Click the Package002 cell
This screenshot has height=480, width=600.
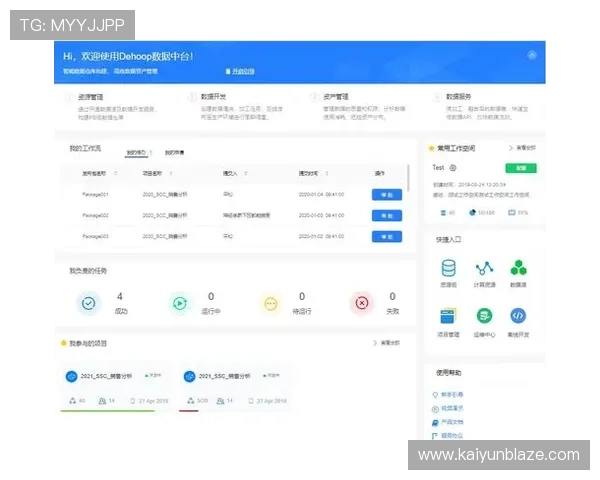[95, 216]
